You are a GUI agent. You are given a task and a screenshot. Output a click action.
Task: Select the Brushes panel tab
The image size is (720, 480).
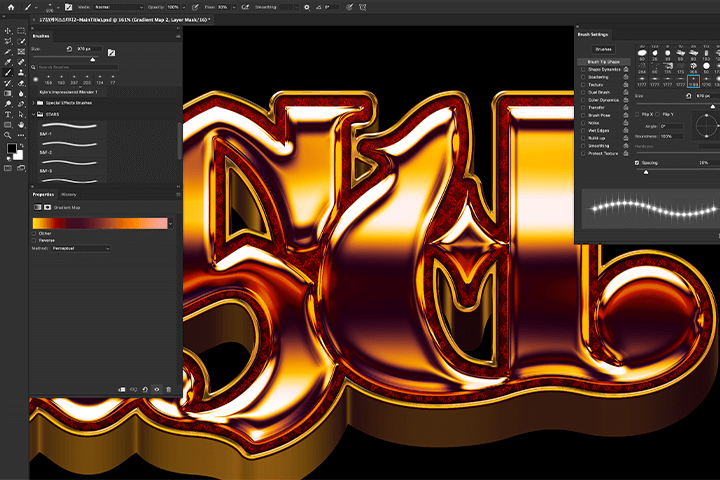[41, 36]
